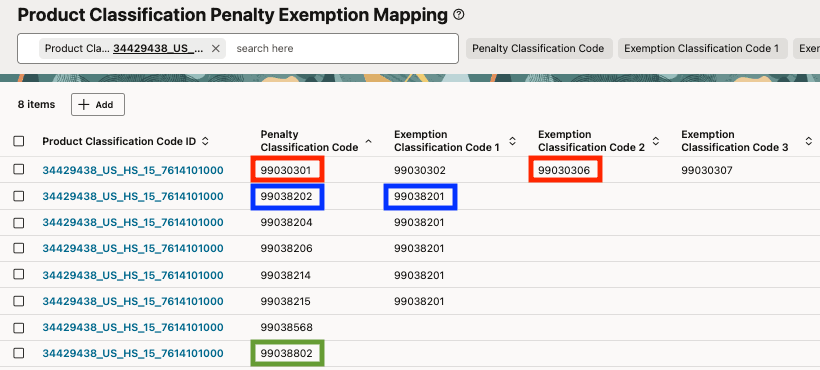820x370 pixels.
Task: Click exemption code 1 cell 99030302
Action: (419, 170)
